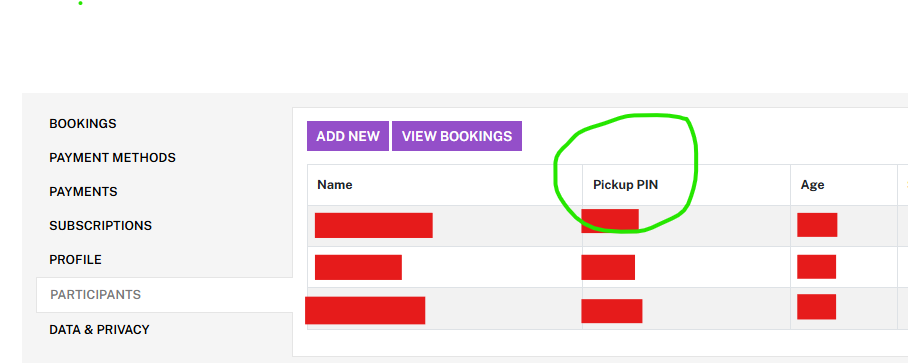Select the first participant's redacted name

tap(374, 225)
